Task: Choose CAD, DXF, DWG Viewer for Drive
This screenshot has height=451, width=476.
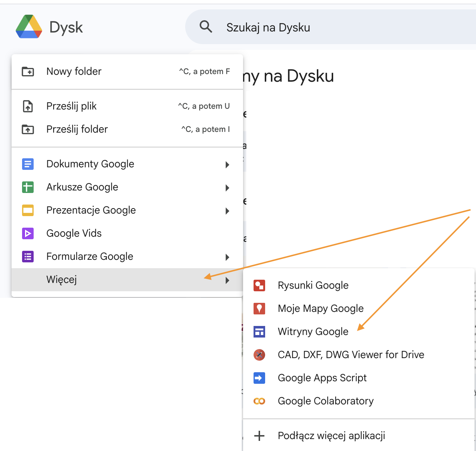Action: (351, 355)
